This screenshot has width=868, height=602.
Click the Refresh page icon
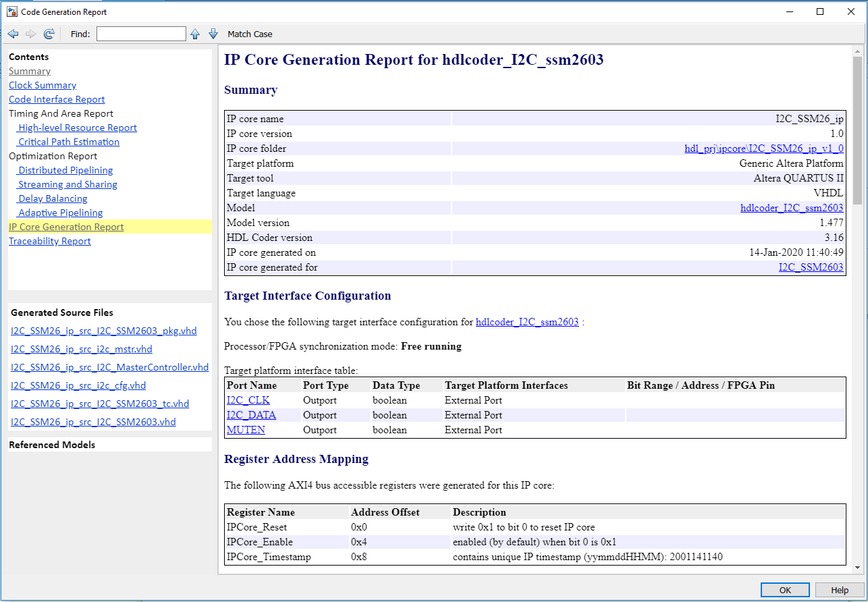pyautogui.click(x=49, y=34)
